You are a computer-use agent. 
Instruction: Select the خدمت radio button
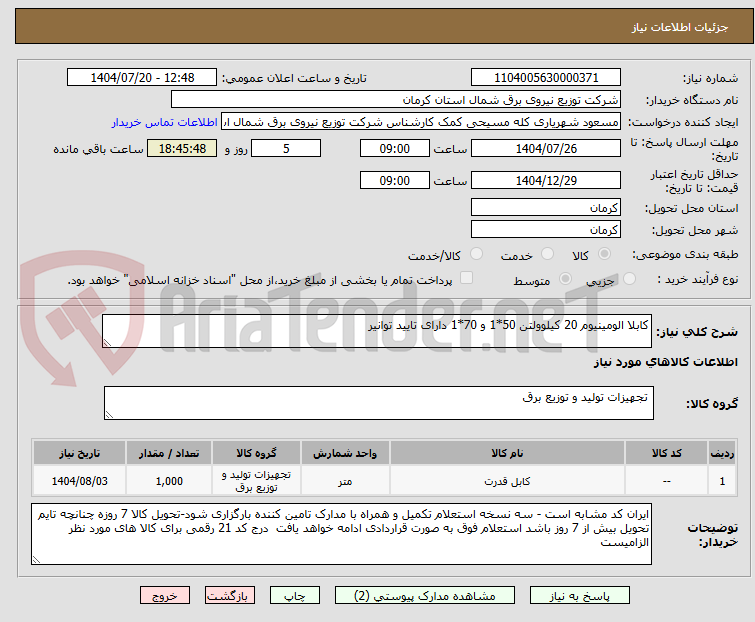[x=547, y=254]
